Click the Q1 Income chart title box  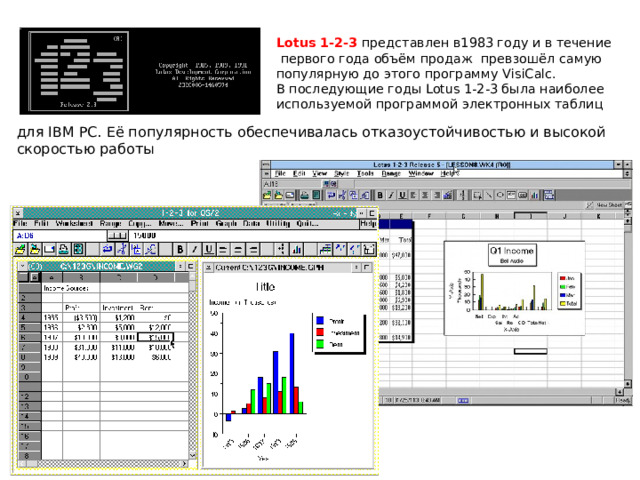point(512,255)
